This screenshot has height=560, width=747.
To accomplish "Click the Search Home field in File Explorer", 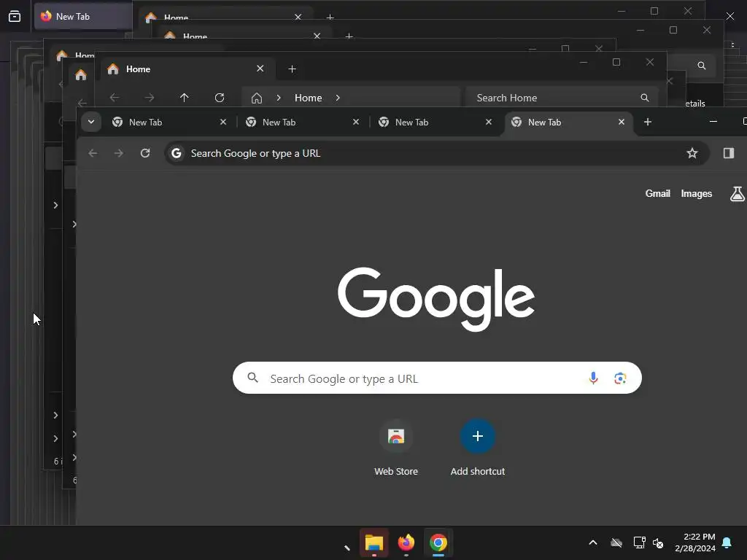I will [561, 98].
